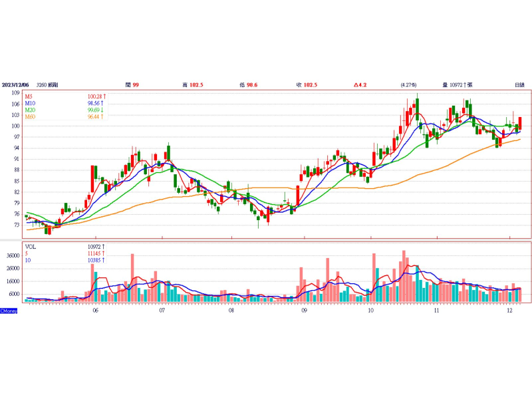The height and width of the screenshot is (399, 532).
Task: Click the latest red candlestick at far right
Action: (520, 123)
